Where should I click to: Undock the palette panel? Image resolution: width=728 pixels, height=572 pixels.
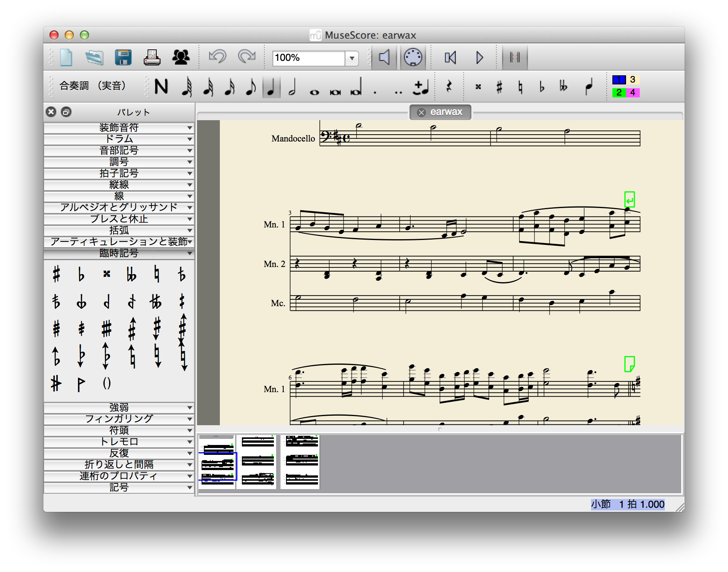click(x=66, y=112)
